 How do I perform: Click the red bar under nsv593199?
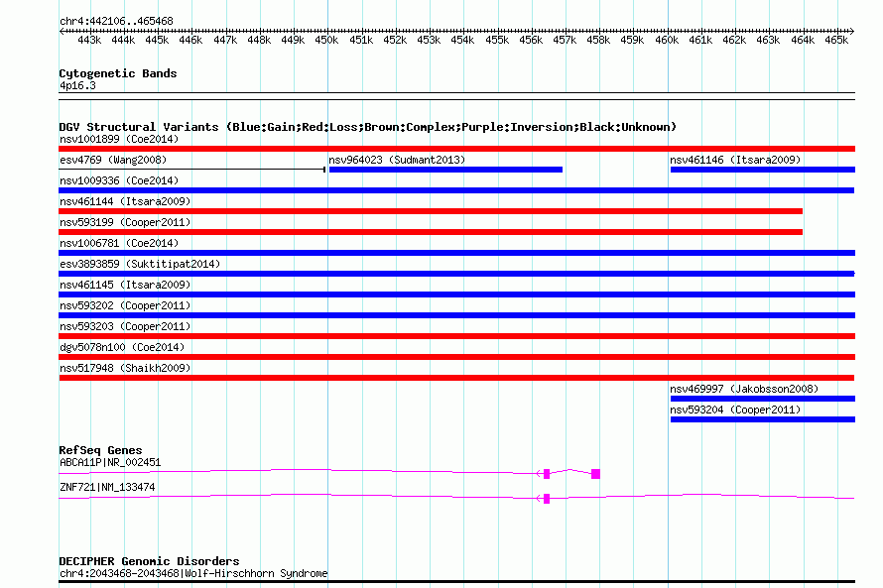pos(431,232)
